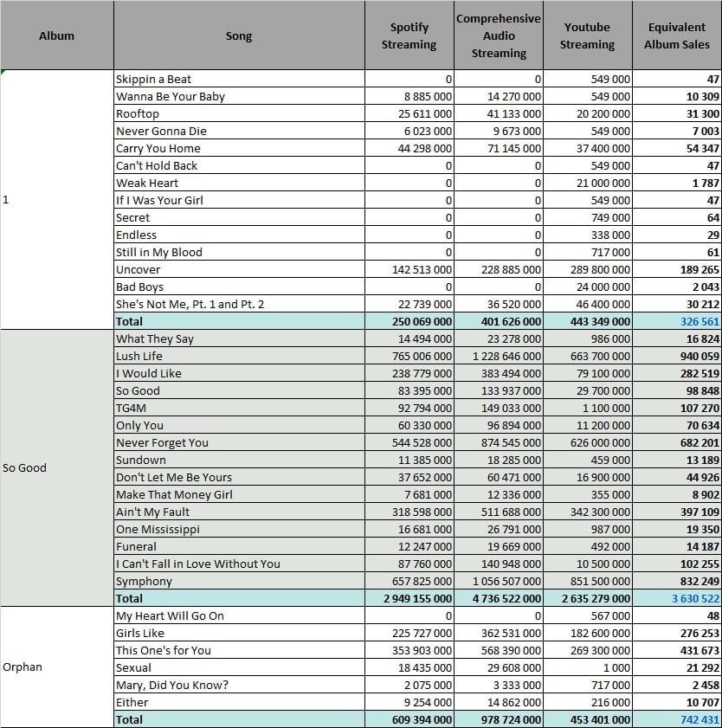The image size is (722, 728).
Task: Click Carry You Home Spotify 44 298 000
Action: point(409,148)
